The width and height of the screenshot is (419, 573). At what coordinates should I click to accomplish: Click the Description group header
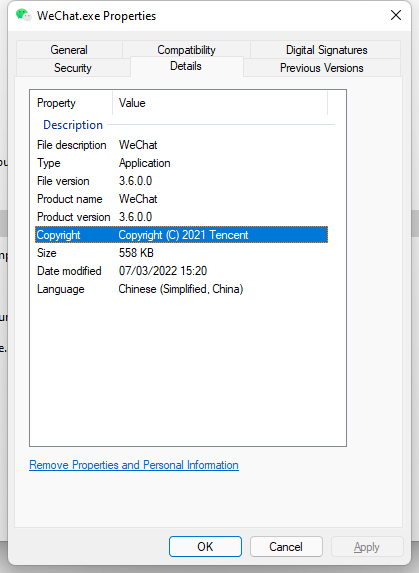pos(73,125)
